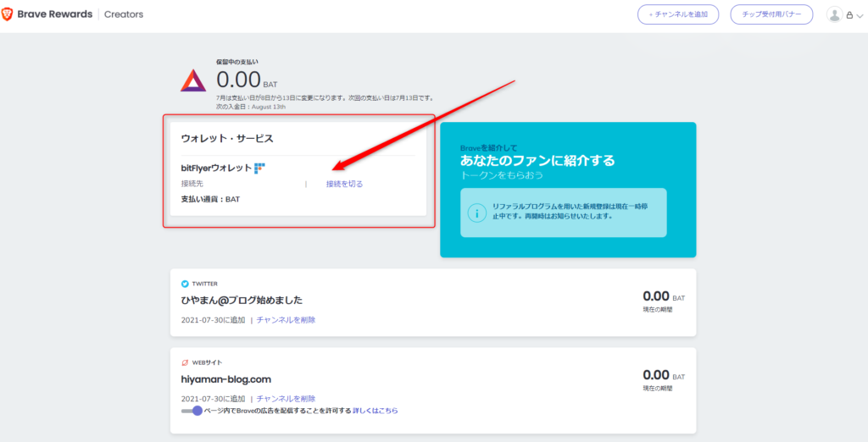Remove the Twitter channel via チャンネルを削除
This screenshot has width=868, height=442.
click(286, 320)
